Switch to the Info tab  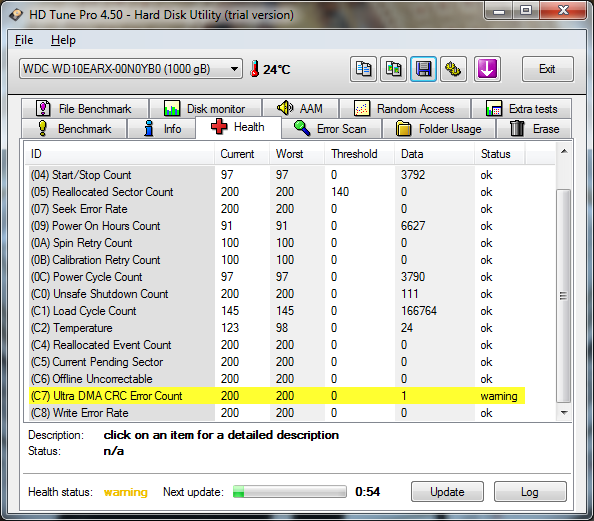(162, 128)
